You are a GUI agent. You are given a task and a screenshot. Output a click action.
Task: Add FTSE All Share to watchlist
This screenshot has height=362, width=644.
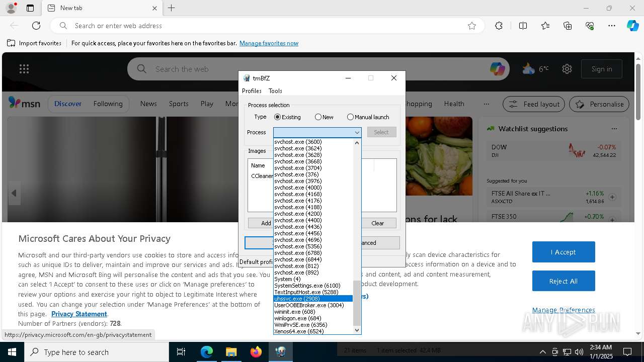(x=612, y=197)
